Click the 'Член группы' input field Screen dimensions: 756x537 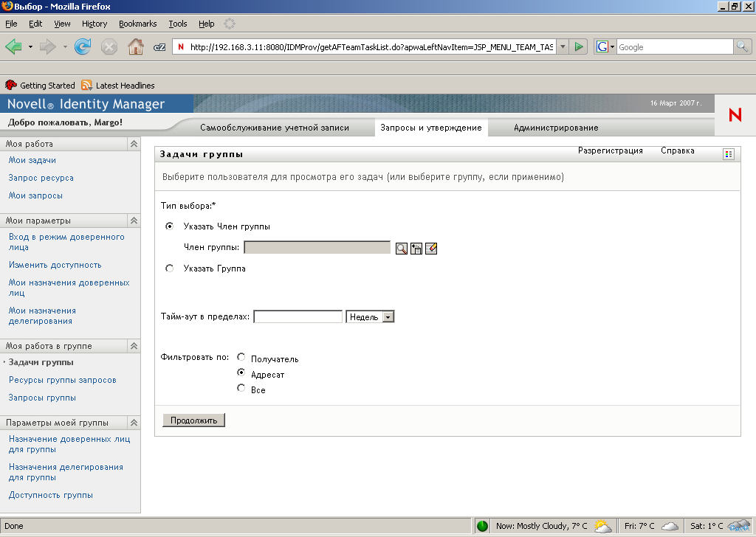[317, 248]
